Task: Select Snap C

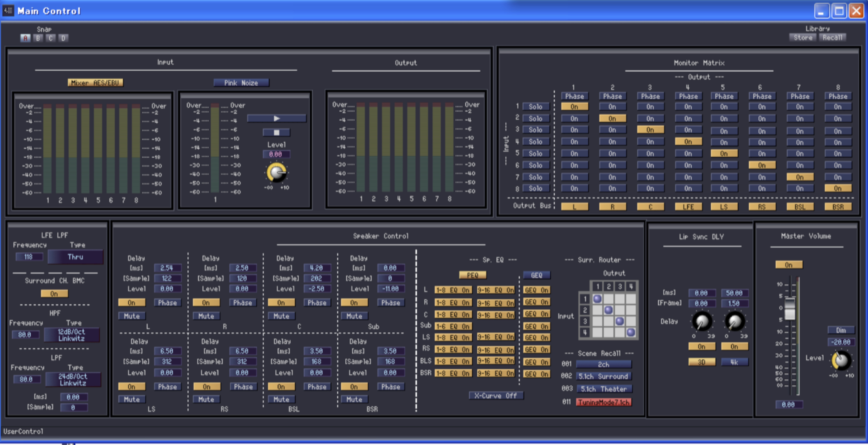Action: click(51, 38)
